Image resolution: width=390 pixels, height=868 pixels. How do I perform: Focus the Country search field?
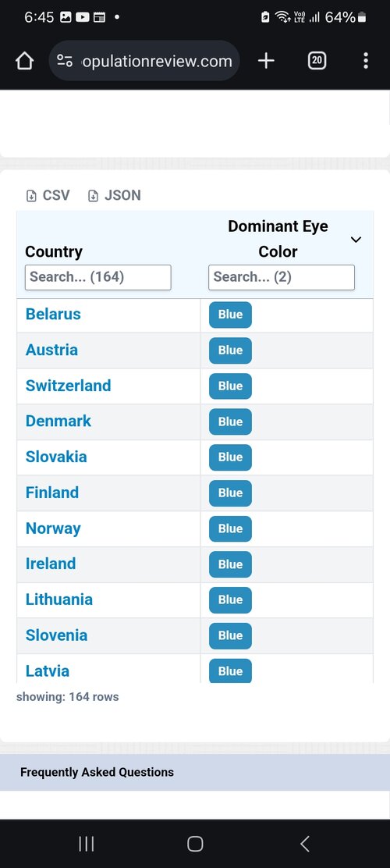tap(98, 277)
